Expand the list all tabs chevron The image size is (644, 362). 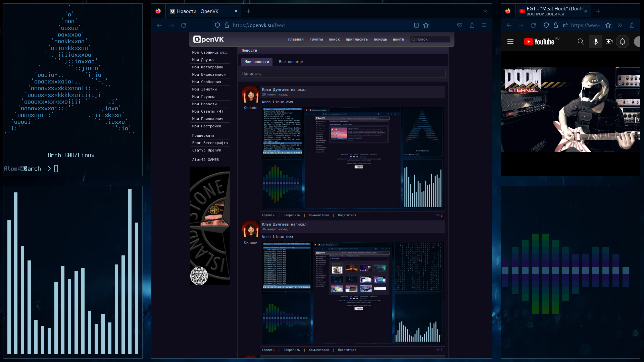pyautogui.click(x=485, y=11)
